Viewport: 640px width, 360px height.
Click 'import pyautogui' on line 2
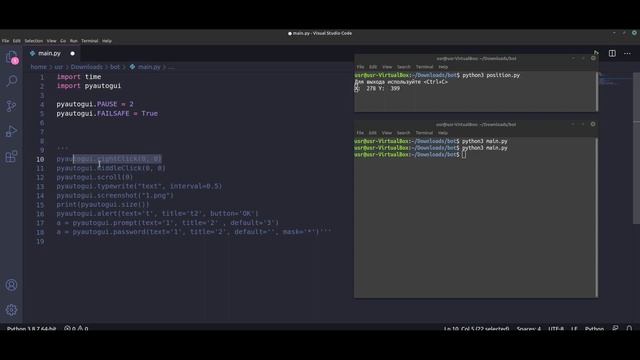pos(89,86)
